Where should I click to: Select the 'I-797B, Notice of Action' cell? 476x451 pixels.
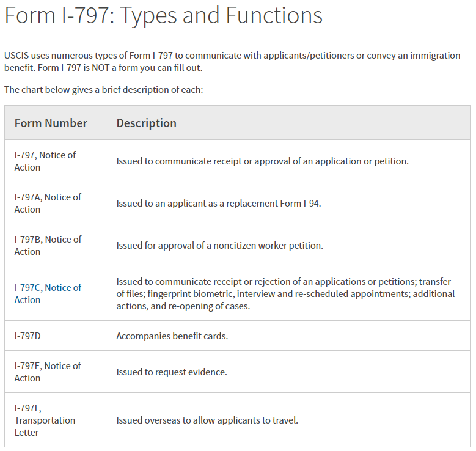tap(48, 245)
